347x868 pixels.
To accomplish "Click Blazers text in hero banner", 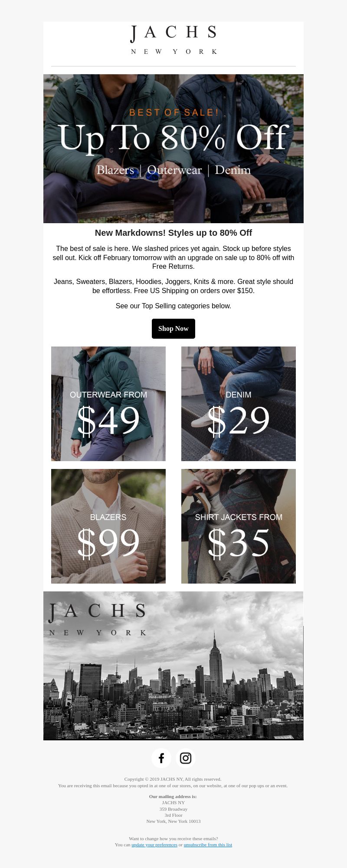I will point(115,170).
